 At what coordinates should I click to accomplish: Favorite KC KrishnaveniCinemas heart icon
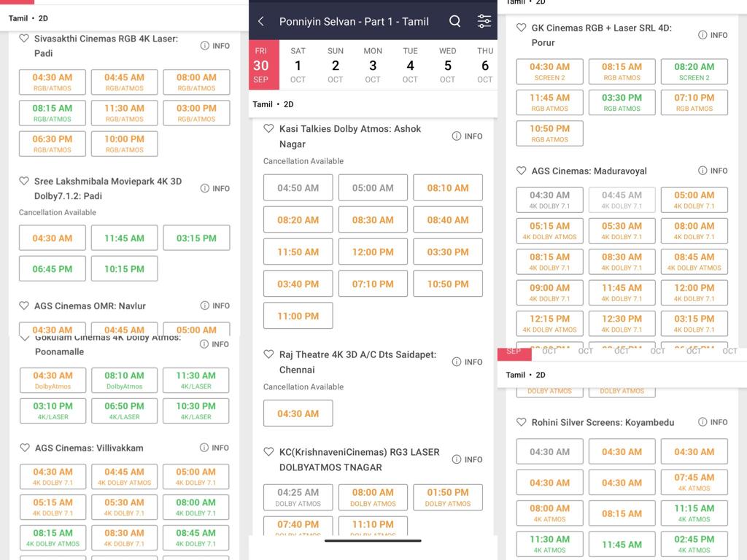tap(268, 452)
